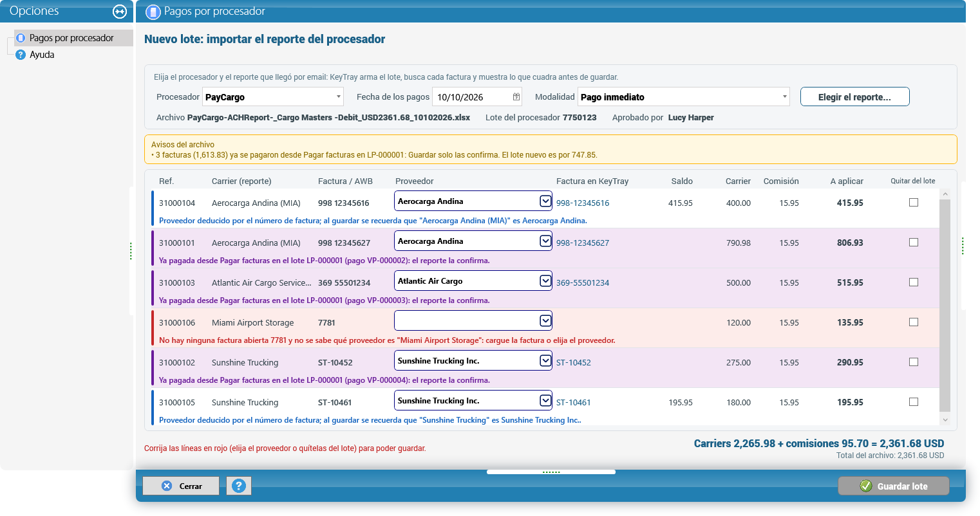Click the table scrollbar down arrow
This screenshot has height=516, width=980.
[x=945, y=419]
